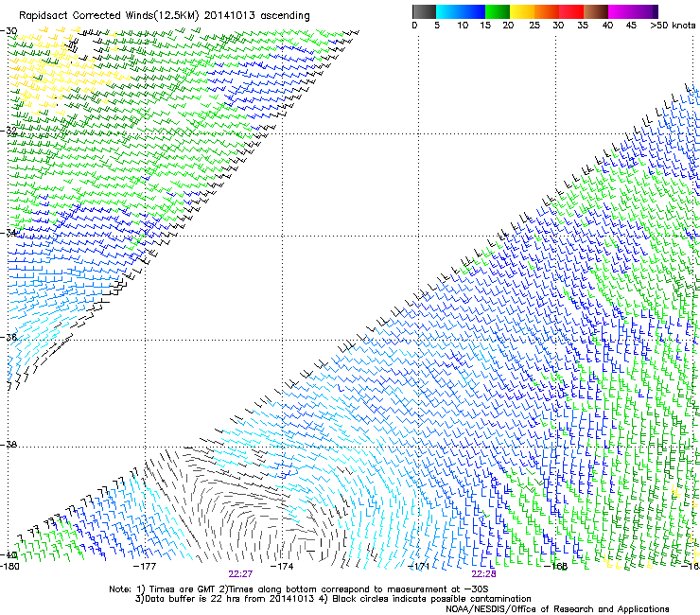Viewport: 700px width, 615px height.
Task: Click the orange 25-30 knots color segment
Action: (547, 11)
